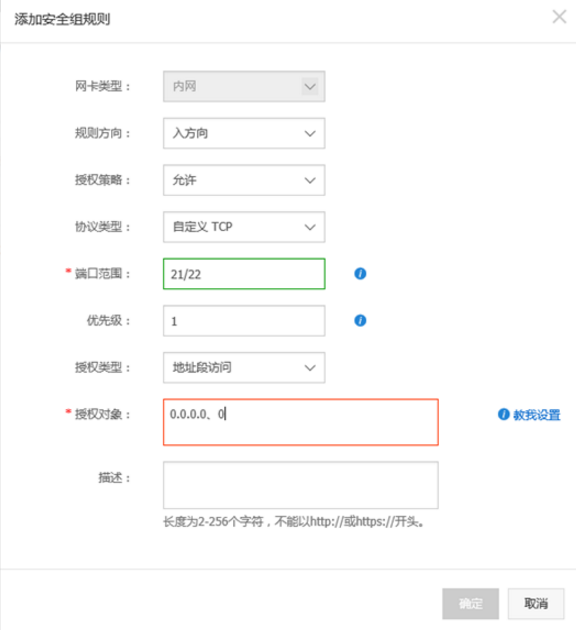
Task: Click the 网卡类型 label
Action: point(102,86)
